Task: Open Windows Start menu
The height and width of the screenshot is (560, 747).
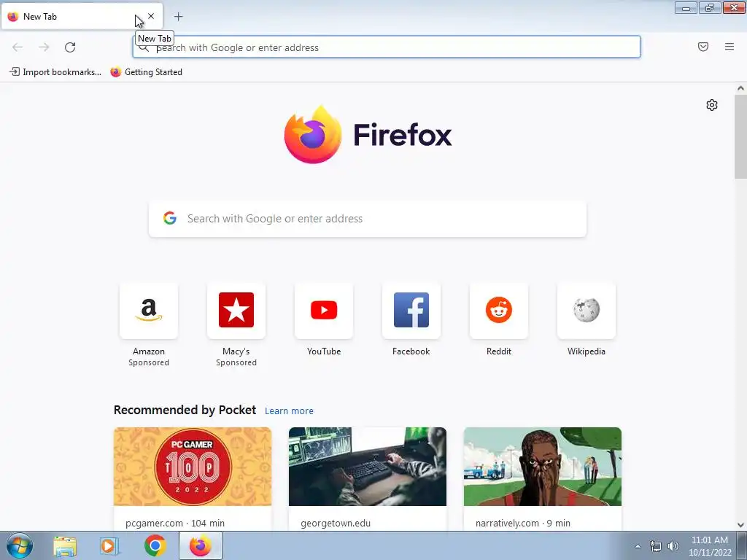Action: (x=20, y=545)
